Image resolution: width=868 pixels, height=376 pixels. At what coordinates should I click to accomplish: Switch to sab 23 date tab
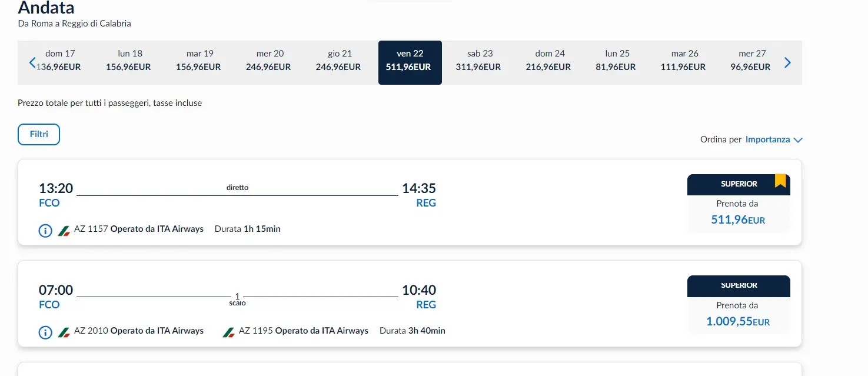click(478, 61)
